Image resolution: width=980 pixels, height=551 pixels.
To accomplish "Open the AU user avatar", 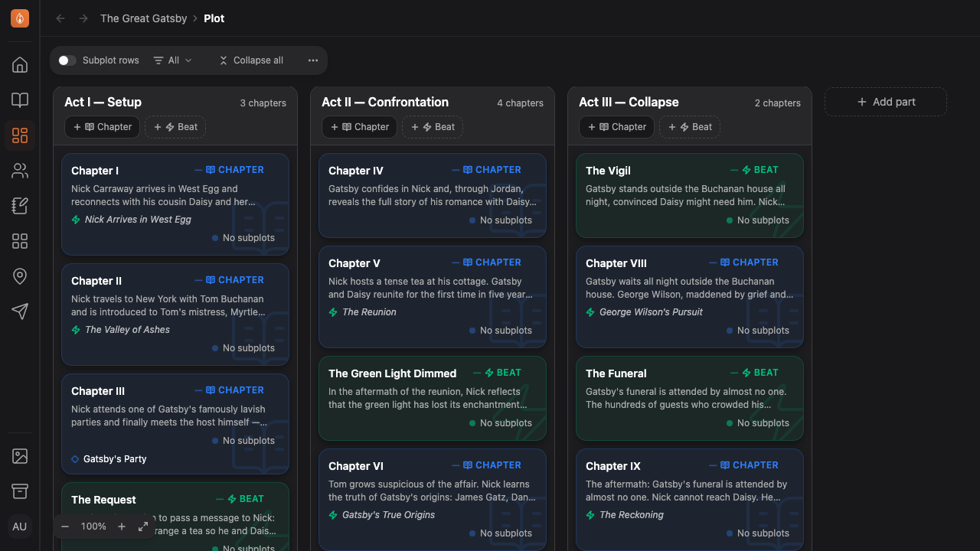I will coord(20,527).
